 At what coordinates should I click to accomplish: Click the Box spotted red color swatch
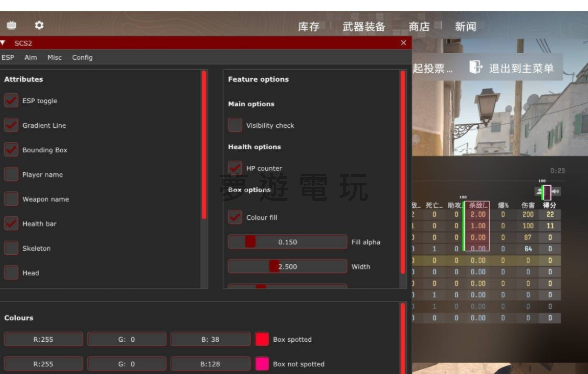(262, 339)
